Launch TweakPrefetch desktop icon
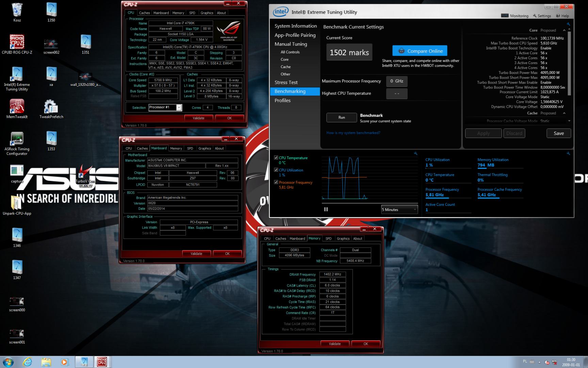 (51, 109)
